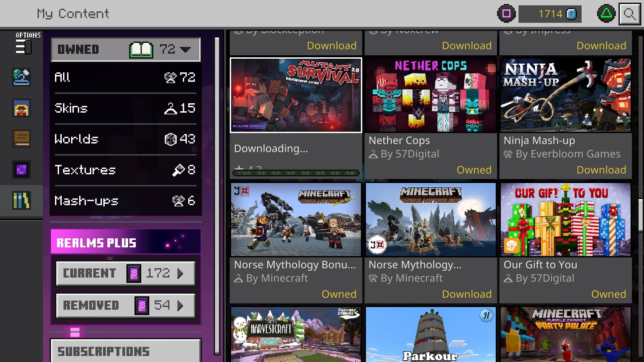Select the skins character face sidebar icon
This screenshot has width=644, height=362.
pos(21,108)
